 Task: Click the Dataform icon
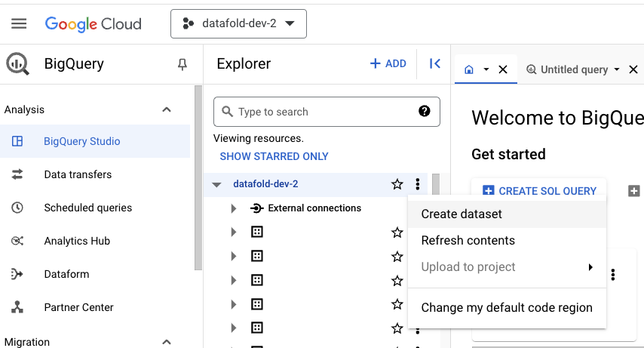click(17, 274)
